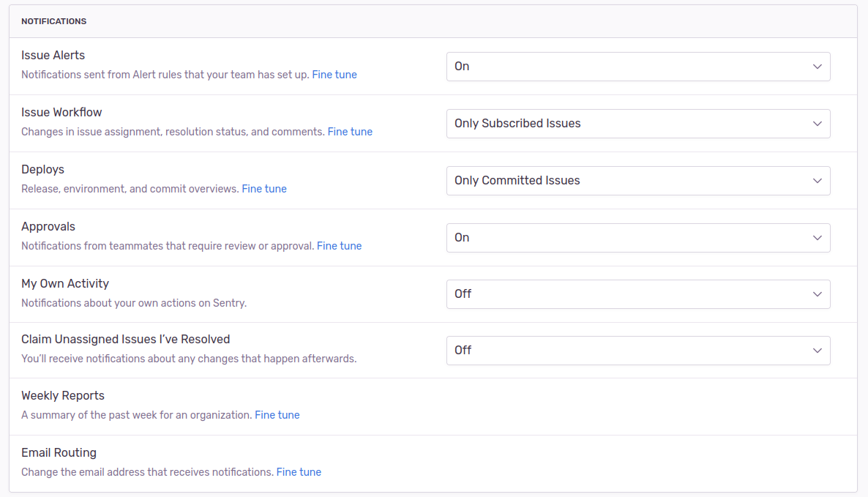The image size is (868, 497).
Task: Click the Weekly Reports row label
Action: coord(63,395)
